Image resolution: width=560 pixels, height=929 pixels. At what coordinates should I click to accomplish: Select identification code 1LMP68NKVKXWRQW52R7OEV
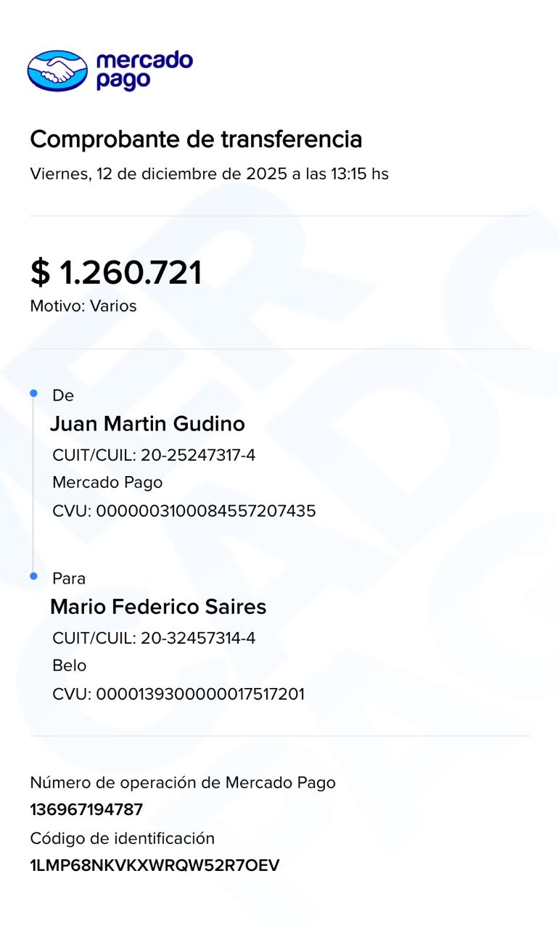[155, 866]
